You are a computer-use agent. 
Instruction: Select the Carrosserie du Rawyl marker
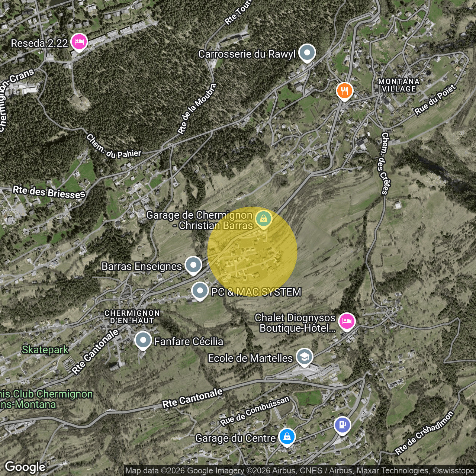pos(307,53)
